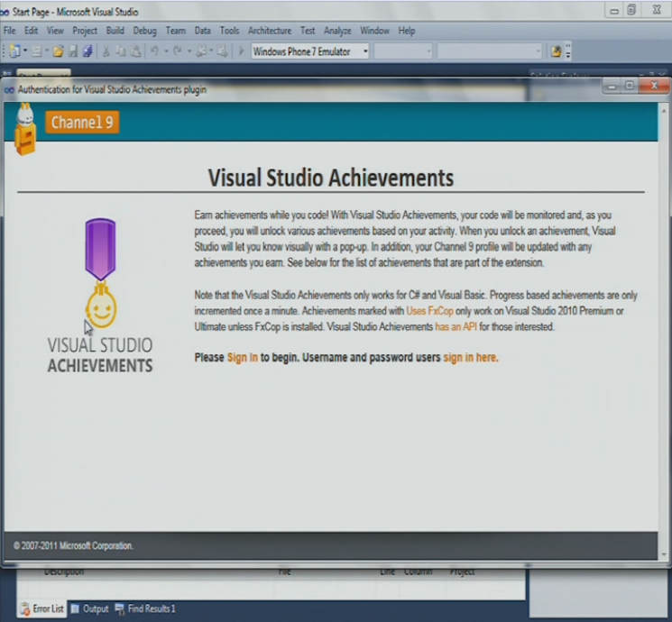The width and height of the screenshot is (672, 622).
Task: Open the File menu
Action: pyautogui.click(x=9, y=31)
